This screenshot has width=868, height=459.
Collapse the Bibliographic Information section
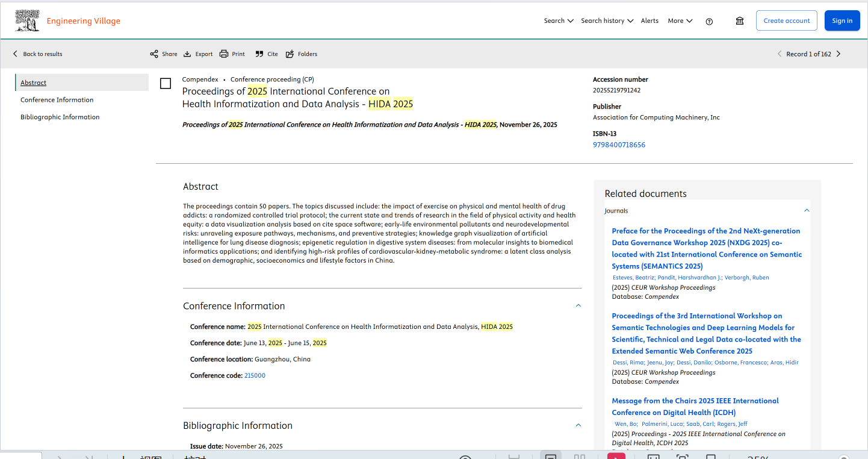click(578, 425)
